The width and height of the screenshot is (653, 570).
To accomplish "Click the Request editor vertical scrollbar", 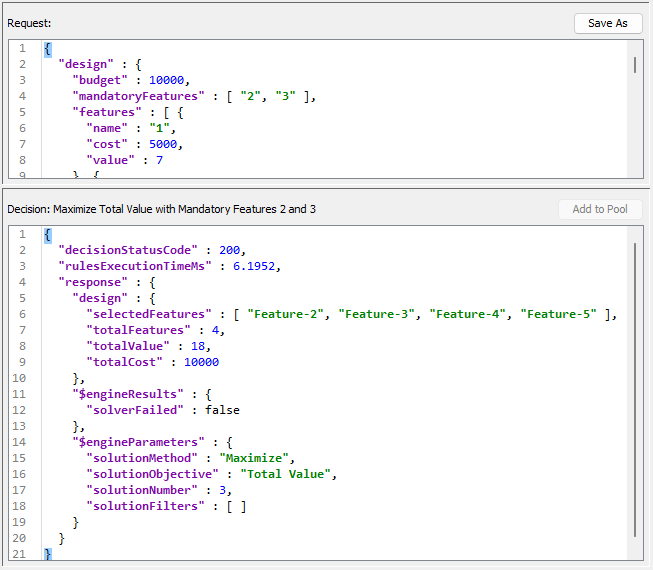I will point(635,66).
